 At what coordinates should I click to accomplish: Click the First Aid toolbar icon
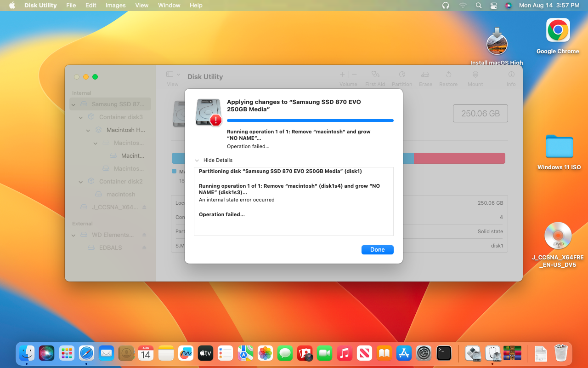point(375,75)
